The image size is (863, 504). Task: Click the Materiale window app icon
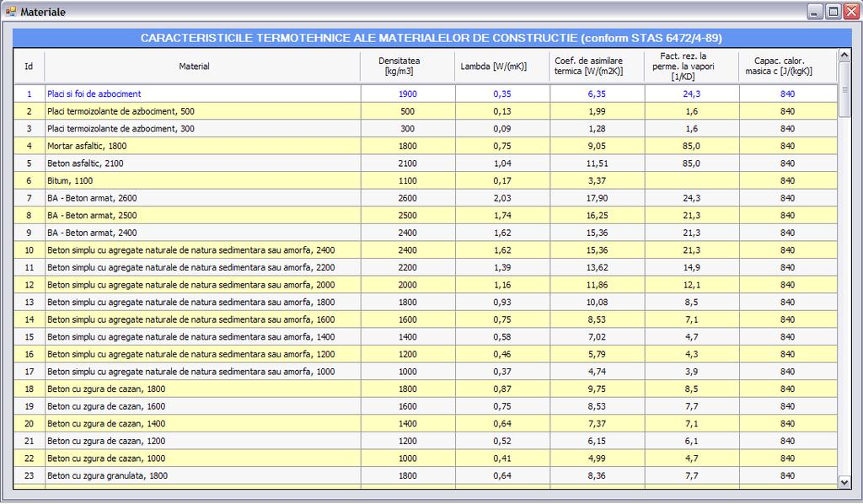[10, 12]
